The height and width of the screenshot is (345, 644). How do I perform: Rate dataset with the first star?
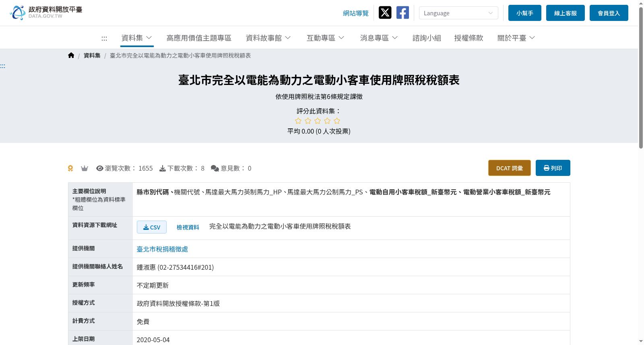[x=298, y=121]
